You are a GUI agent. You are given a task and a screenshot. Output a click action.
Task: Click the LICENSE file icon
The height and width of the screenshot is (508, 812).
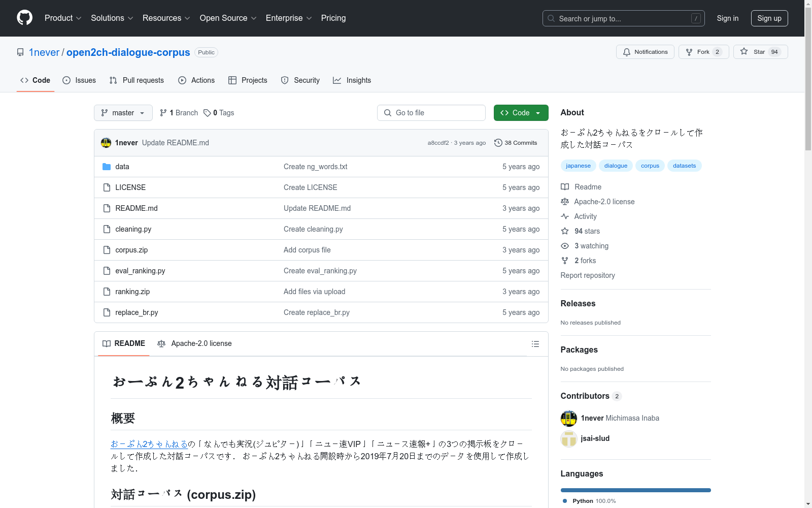107,187
